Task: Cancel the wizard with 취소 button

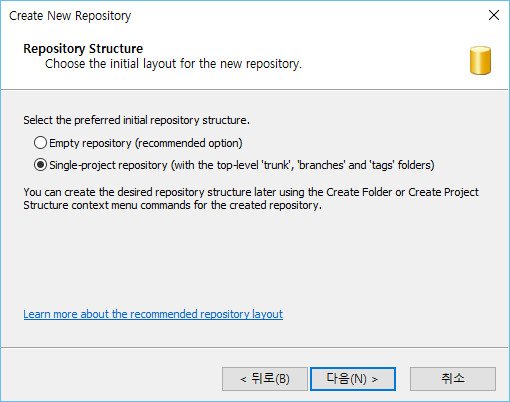Action: (453, 379)
